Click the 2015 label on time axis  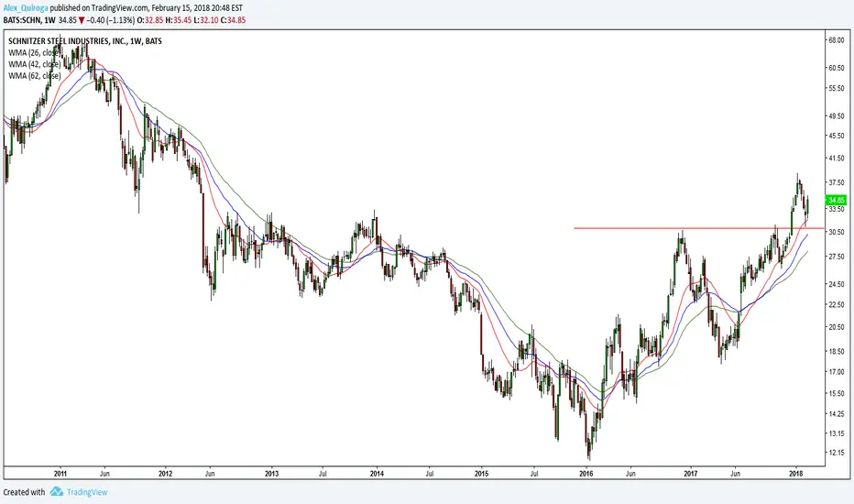point(482,474)
